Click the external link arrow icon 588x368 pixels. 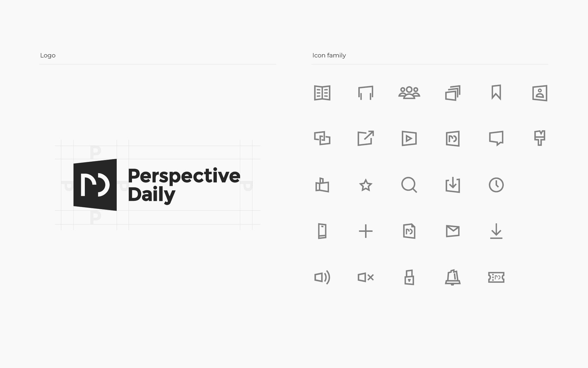366,138
